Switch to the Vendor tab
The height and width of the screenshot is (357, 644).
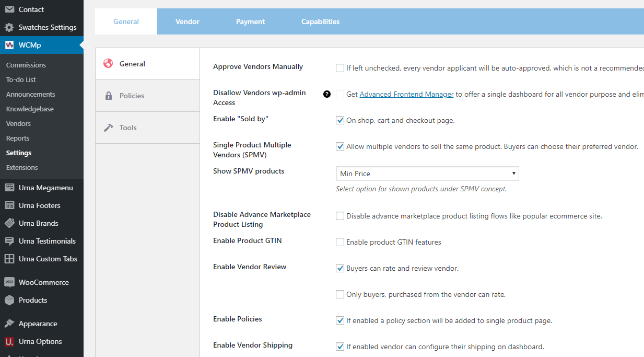click(x=188, y=21)
